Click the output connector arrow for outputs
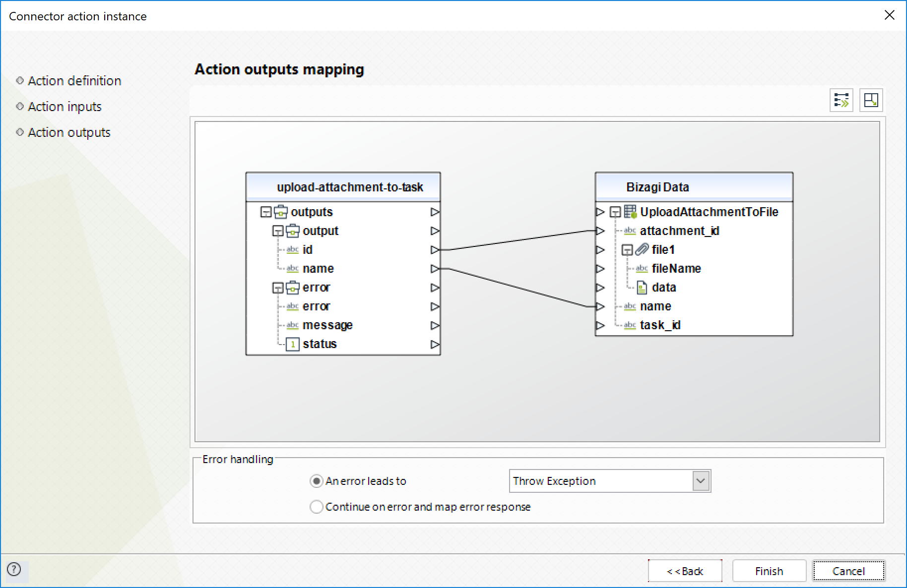Screen dimensions: 907x588 pyautogui.click(x=435, y=212)
